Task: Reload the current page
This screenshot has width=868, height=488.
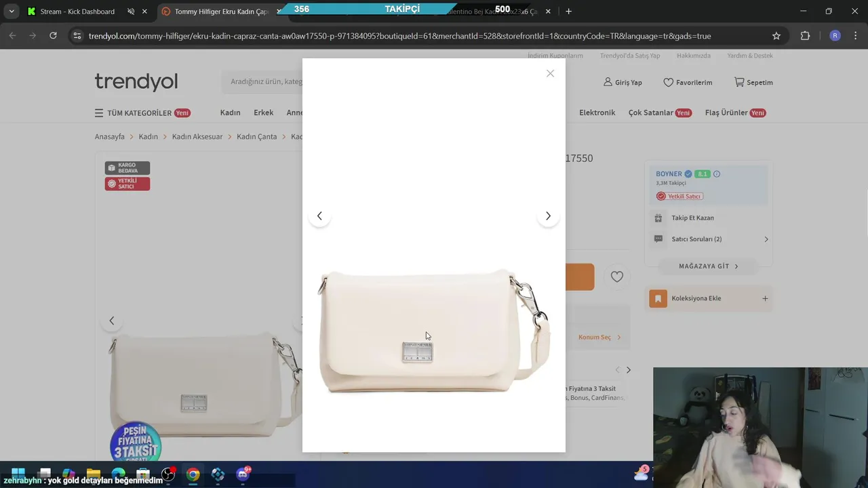Action: (x=53, y=36)
